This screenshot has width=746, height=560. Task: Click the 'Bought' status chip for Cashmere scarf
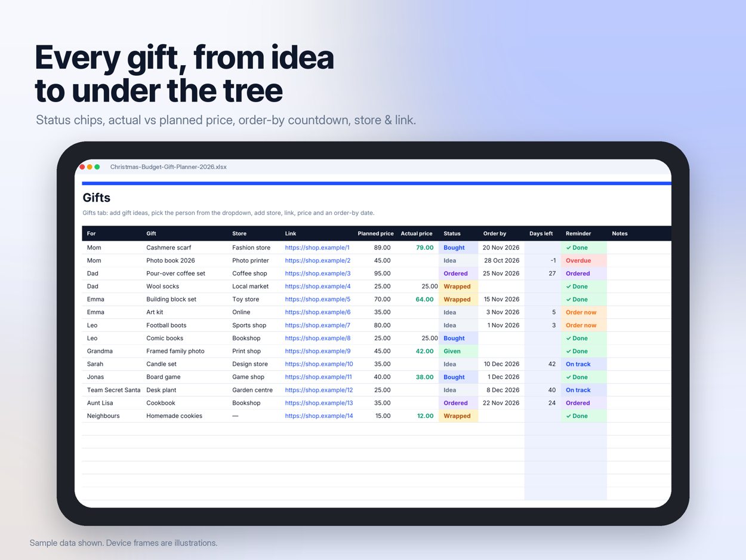[458, 248]
